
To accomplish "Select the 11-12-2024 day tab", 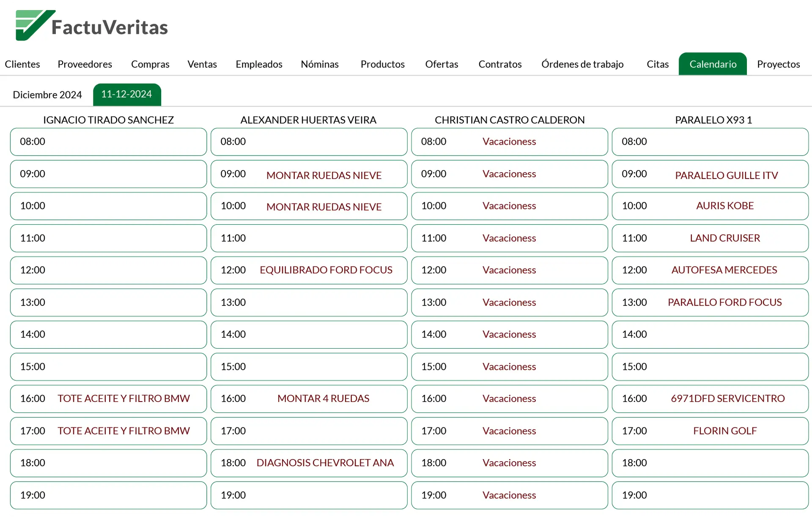I will pyautogui.click(x=127, y=94).
